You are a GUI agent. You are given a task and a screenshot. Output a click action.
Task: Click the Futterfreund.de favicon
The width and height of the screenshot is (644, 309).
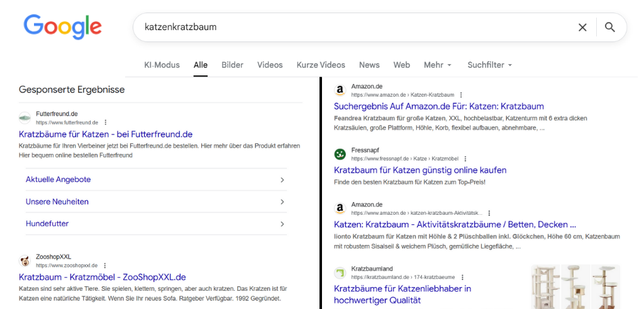pyautogui.click(x=25, y=118)
